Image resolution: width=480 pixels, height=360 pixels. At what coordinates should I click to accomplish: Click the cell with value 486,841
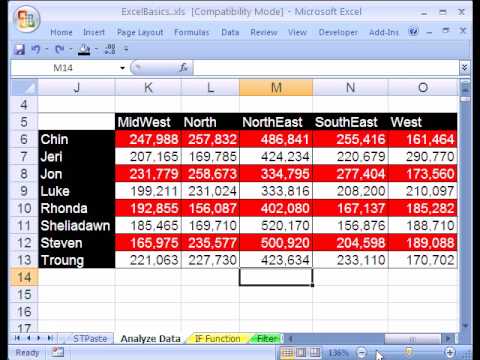[x=276, y=139]
